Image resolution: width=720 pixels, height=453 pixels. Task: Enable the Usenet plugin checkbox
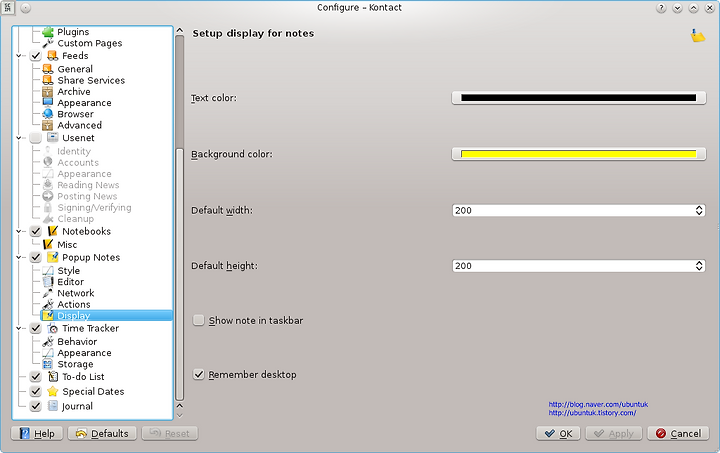coord(36,138)
